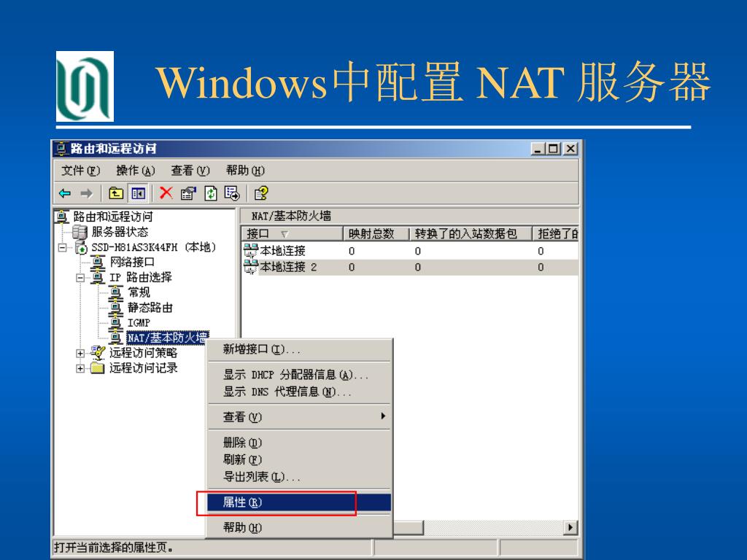The width and height of the screenshot is (747, 560).
Task: Click the 服务器状态 server icon
Action: tap(80, 232)
